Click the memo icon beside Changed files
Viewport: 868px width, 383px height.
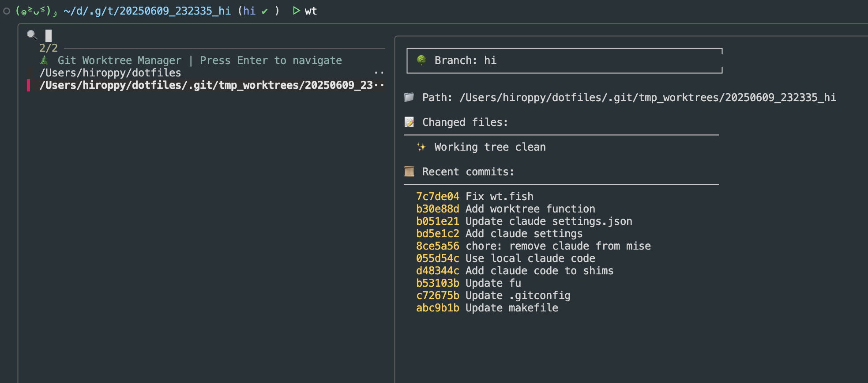coord(409,122)
